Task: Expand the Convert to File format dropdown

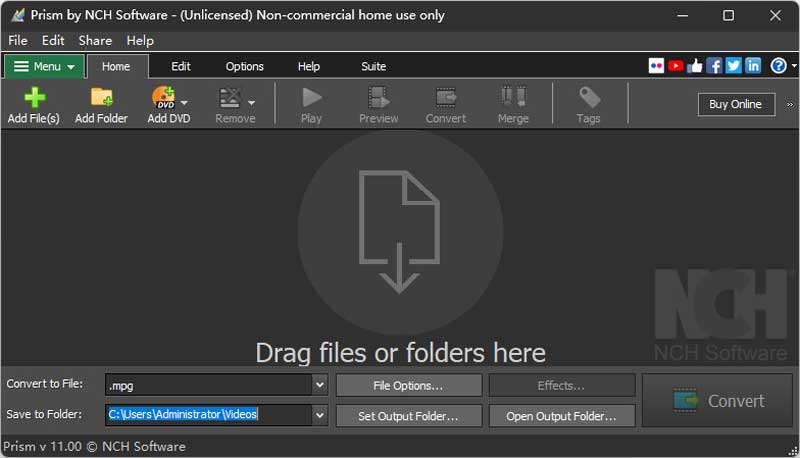Action: click(320, 385)
